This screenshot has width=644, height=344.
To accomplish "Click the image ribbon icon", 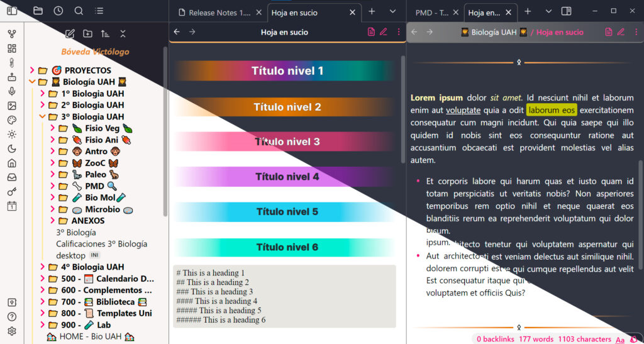I will point(12,106).
